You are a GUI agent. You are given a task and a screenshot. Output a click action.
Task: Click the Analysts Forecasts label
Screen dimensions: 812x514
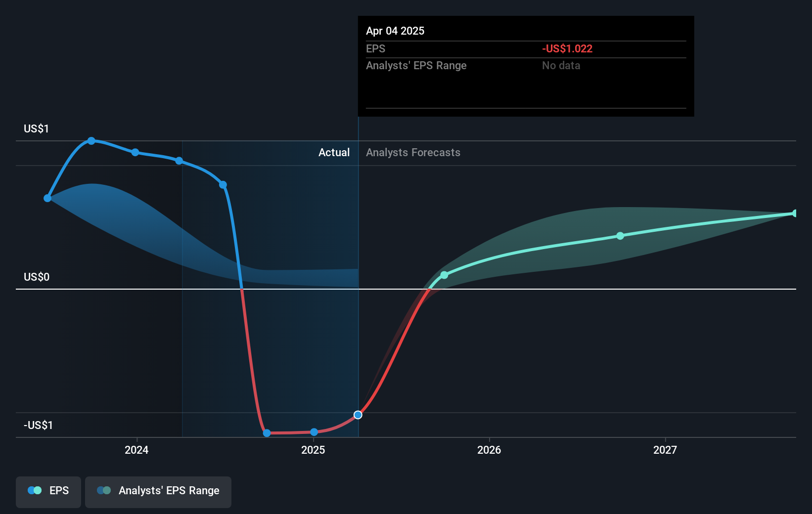pyautogui.click(x=413, y=152)
